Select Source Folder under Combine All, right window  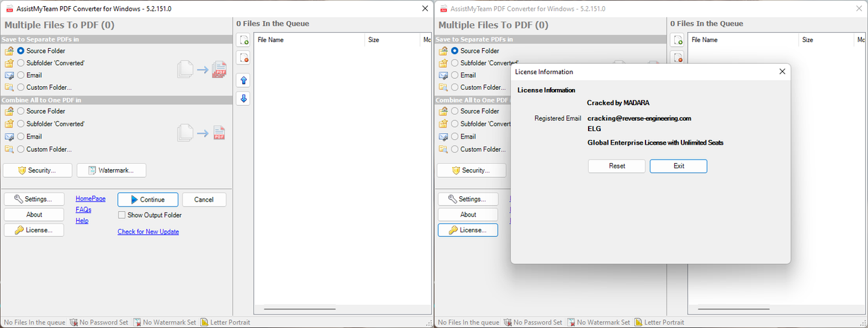click(x=455, y=111)
